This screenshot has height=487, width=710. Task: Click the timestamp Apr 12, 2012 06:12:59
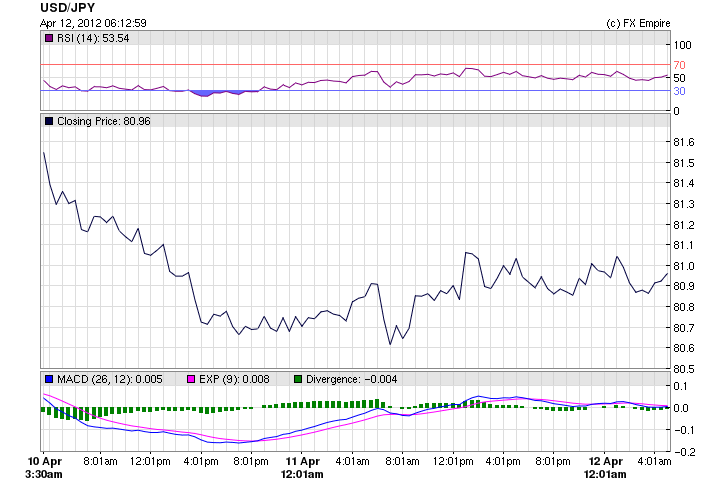(x=93, y=23)
